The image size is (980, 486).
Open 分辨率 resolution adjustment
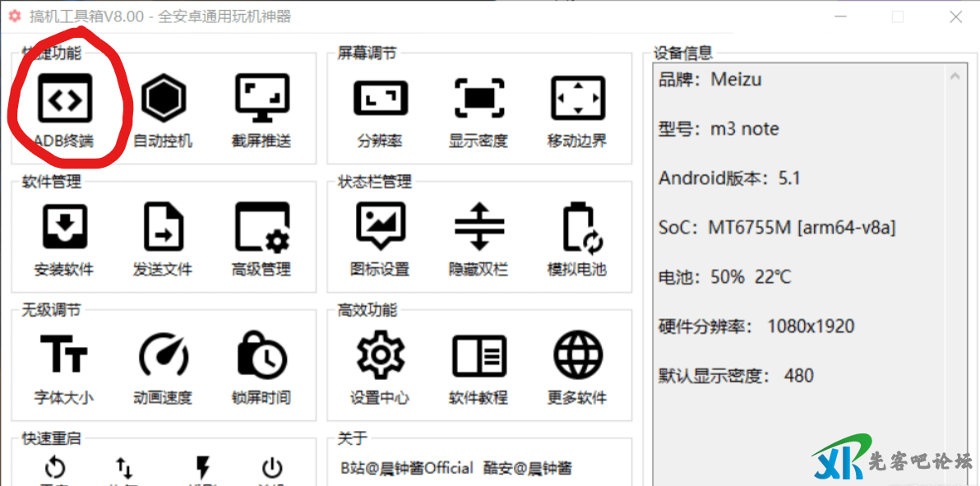click(x=380, y=100)
